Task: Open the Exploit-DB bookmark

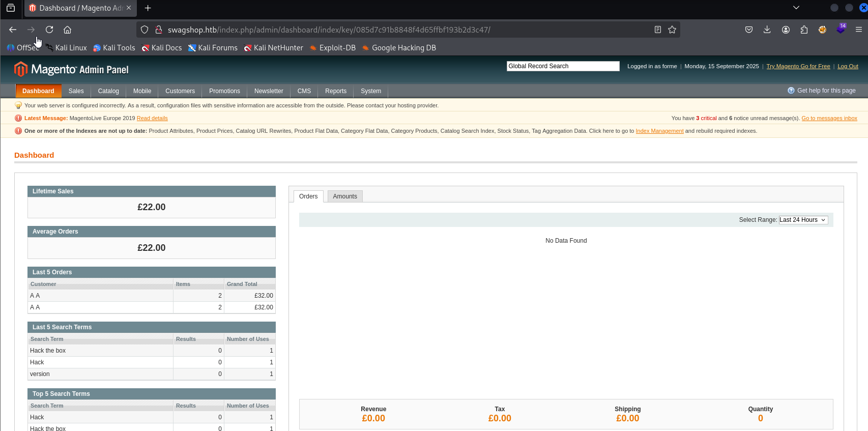Action: (x=333, y=48)
